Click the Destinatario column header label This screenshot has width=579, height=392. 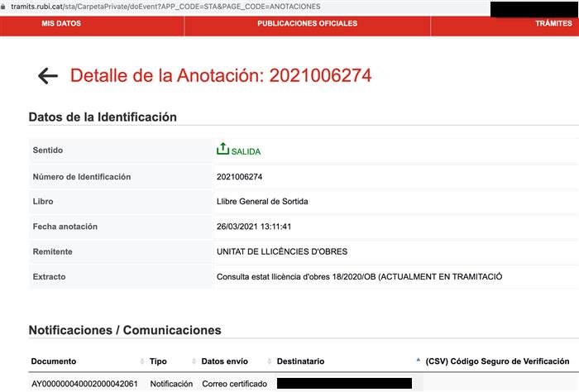(x=300, y=361)
